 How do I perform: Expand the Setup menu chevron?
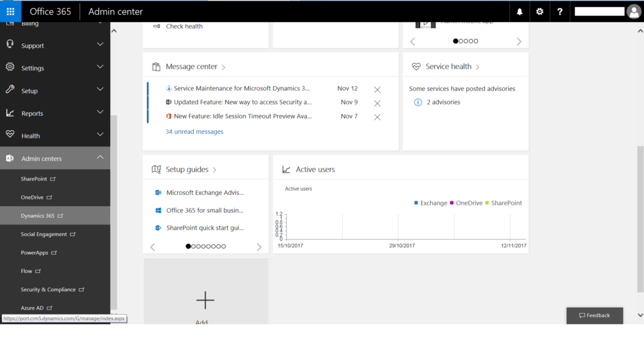point(100,89)
